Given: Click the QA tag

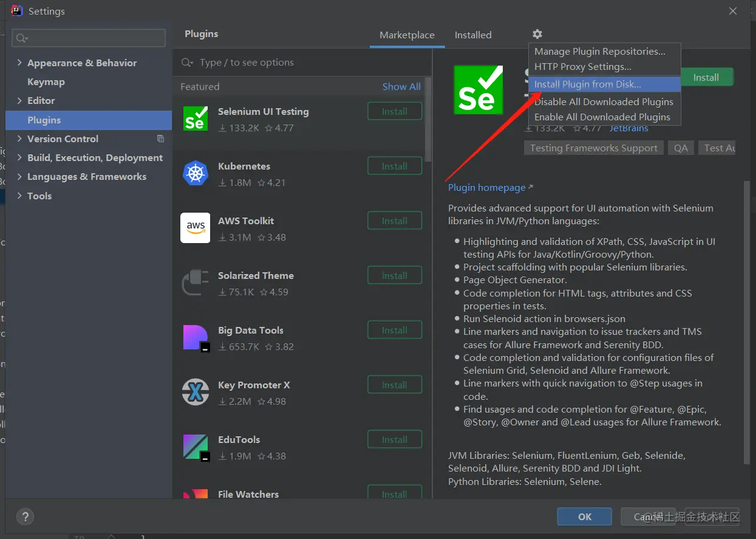Looking at the screenshot, I should (681, 148).
